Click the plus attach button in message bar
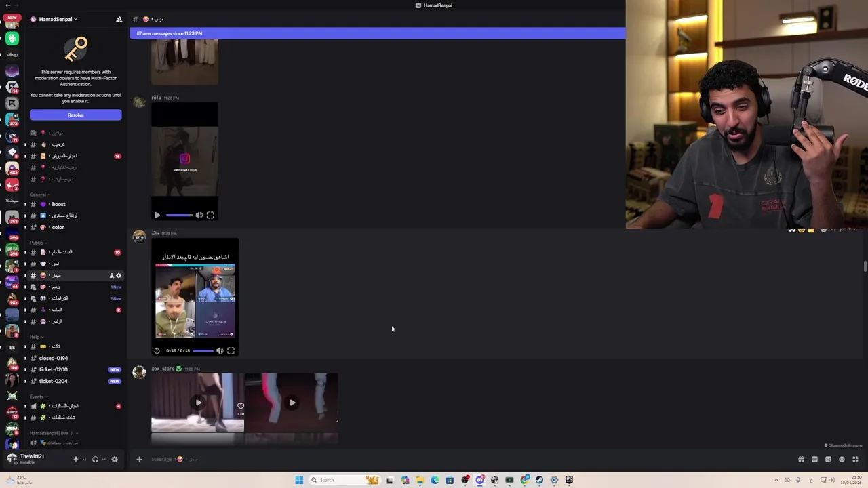The image size is (868, 488). tap(139, 460)
